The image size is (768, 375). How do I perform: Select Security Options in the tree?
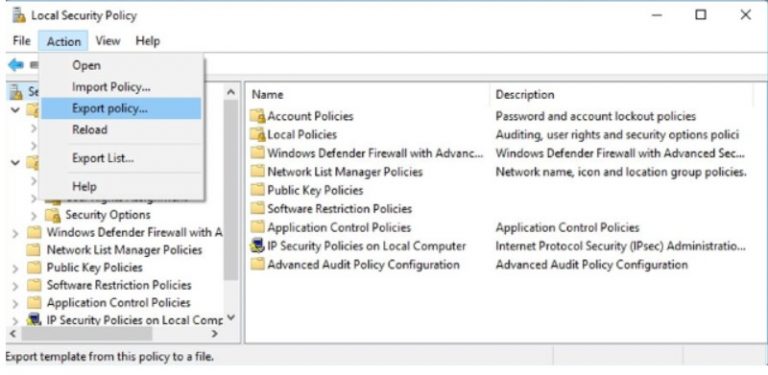pyautogui.click(x=108, y=215)
